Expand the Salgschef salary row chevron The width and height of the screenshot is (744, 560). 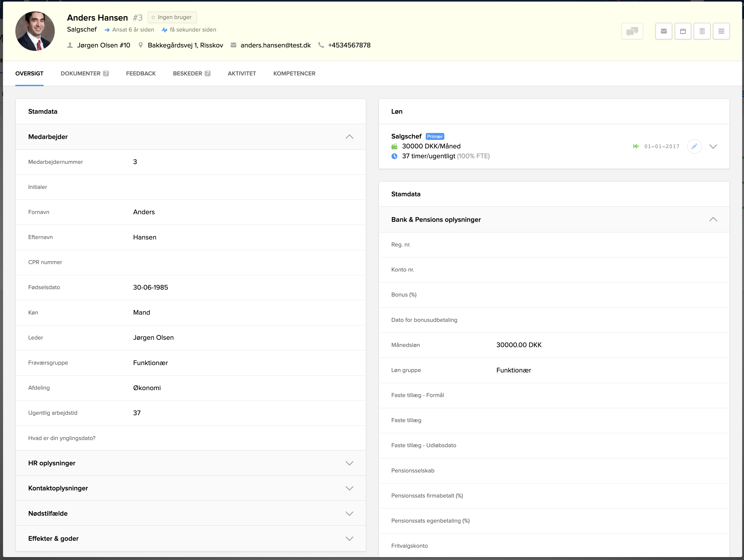(x=713, y=146)
